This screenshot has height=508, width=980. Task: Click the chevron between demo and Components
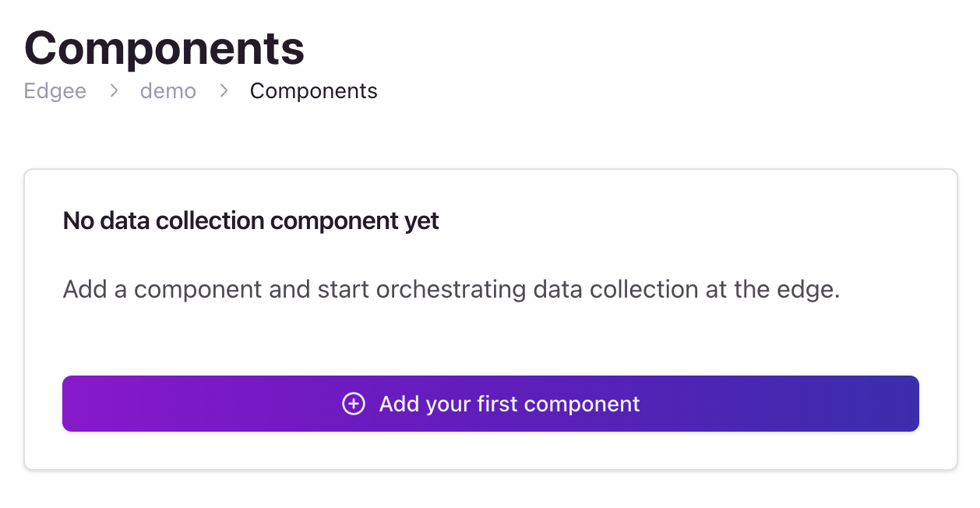(224, 90)
